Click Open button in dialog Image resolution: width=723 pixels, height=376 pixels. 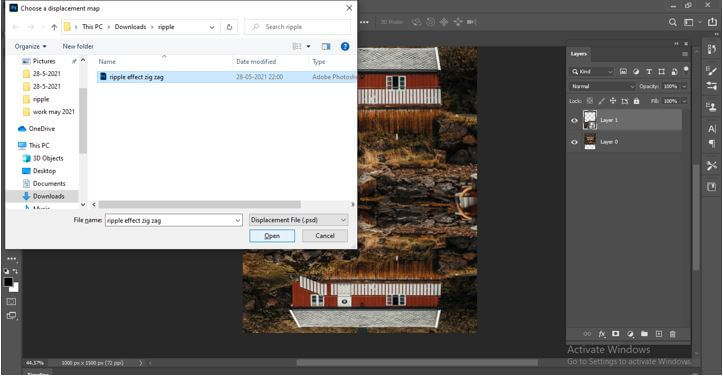[x=272, y=236]
